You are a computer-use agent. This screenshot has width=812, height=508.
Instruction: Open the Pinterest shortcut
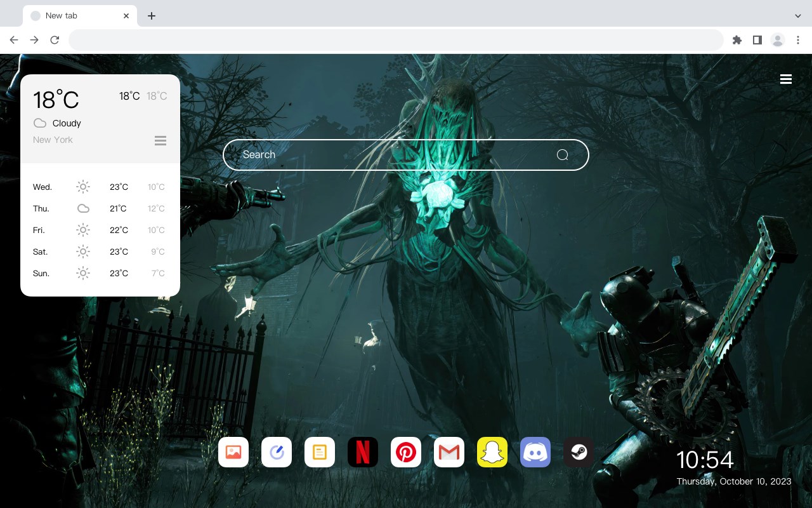click(406, 452)
